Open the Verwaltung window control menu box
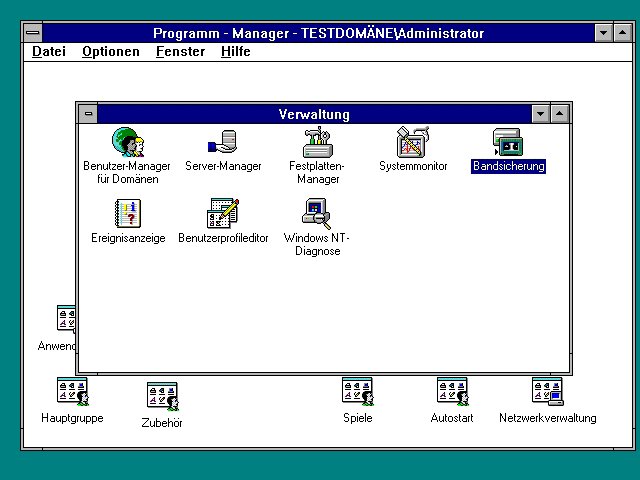The image size is (640, 480). 88,114
